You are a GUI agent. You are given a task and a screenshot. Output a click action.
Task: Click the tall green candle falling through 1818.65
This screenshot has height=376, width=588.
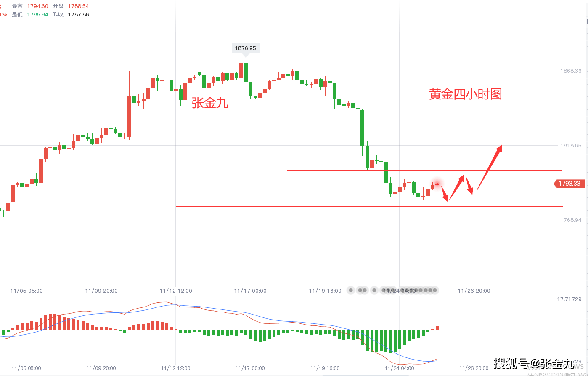pos(362,128)
